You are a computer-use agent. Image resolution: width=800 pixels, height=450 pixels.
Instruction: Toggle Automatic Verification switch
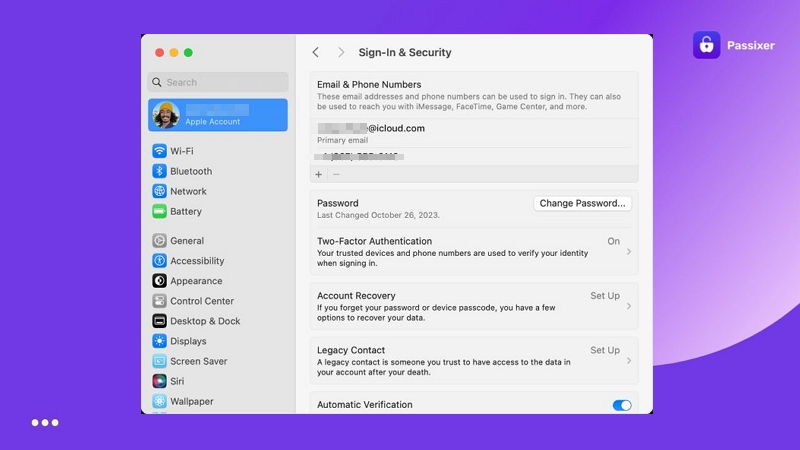click(x=622, y=405)
